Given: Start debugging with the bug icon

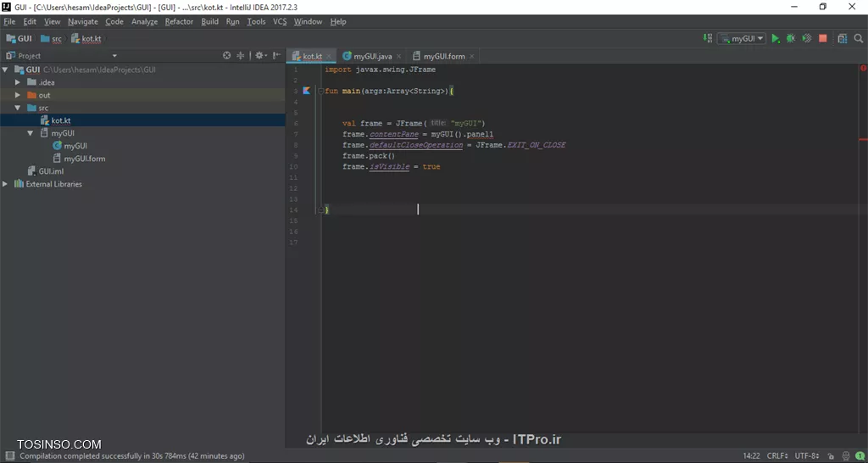Looking at the screenshot, I should coord(791,39).
